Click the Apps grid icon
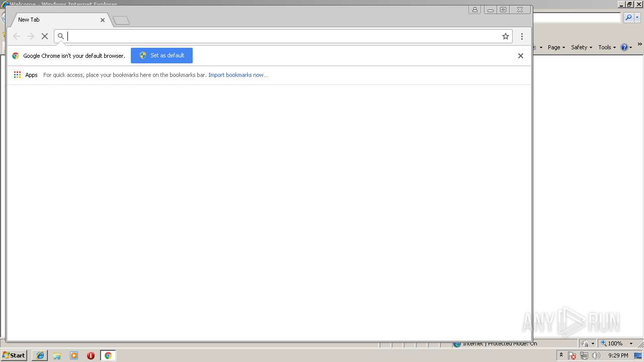 (x=17, y=75)
